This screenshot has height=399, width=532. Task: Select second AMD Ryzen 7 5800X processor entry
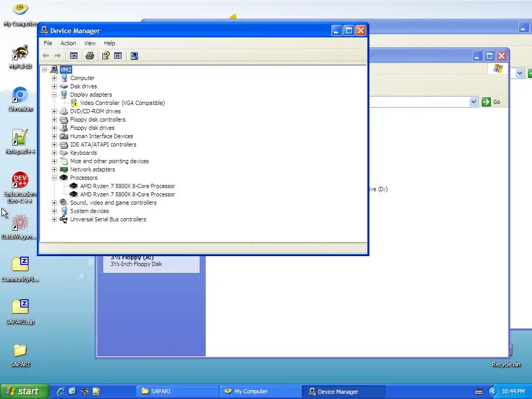pyautogui.click(x=128, y=194)
